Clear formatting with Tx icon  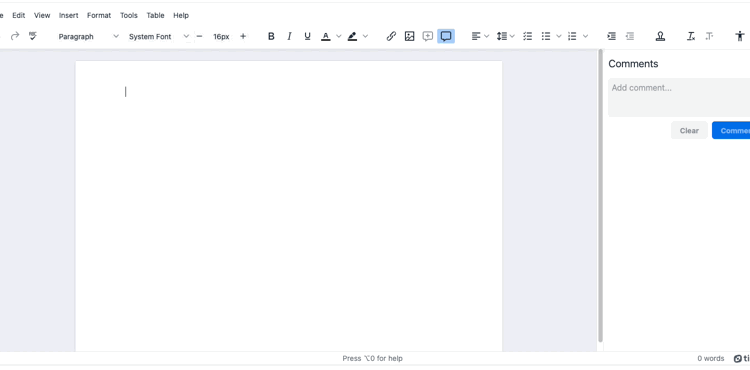tap(691, 36)
